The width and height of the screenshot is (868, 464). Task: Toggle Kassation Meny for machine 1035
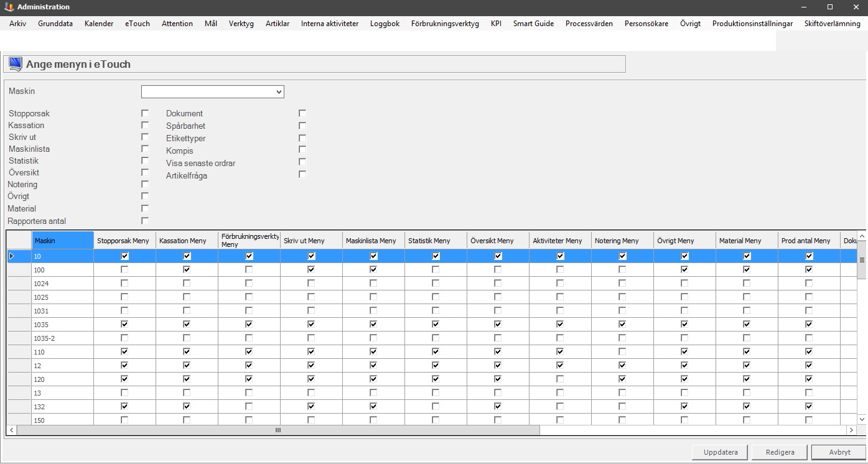tap(187, 324)
